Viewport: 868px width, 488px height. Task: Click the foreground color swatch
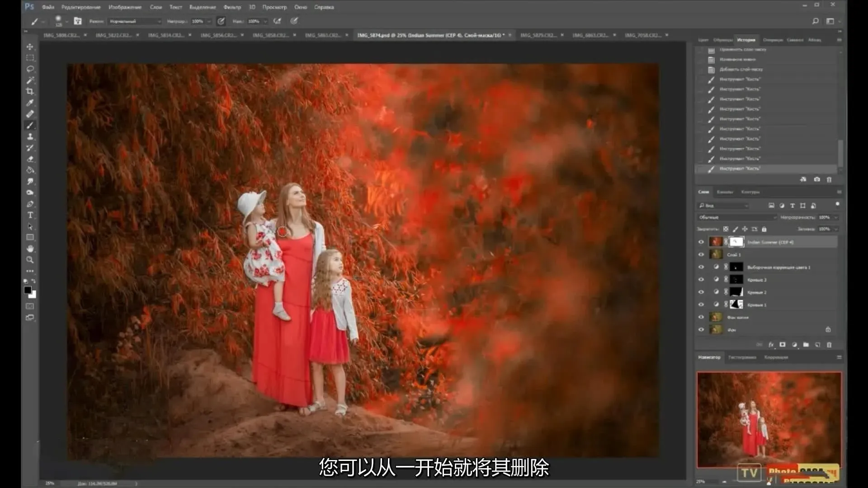coord(28,290)
